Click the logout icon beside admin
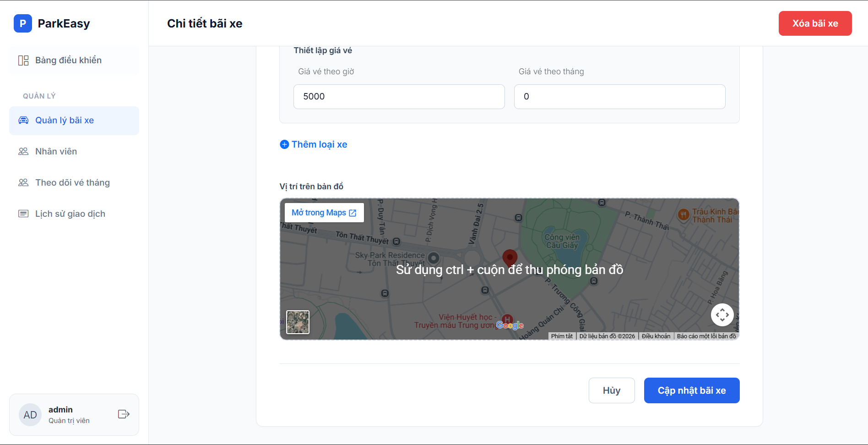Viewport: 868px width, 445px height. tap(124, 414)
